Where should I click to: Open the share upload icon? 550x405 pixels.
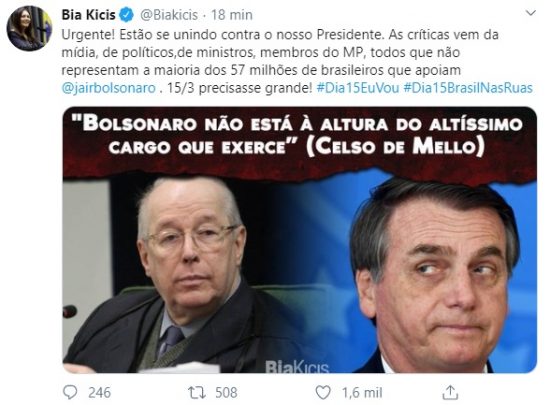[450, 392]
